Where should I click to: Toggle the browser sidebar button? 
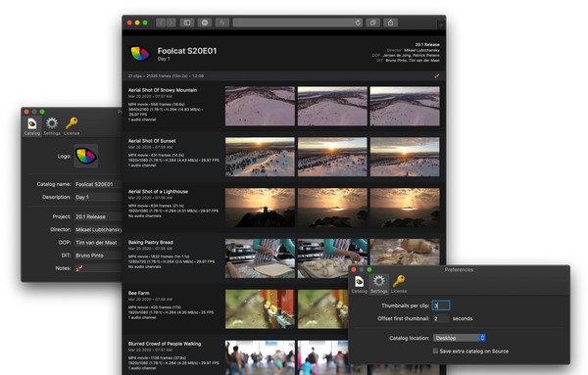tap(187, 23)
